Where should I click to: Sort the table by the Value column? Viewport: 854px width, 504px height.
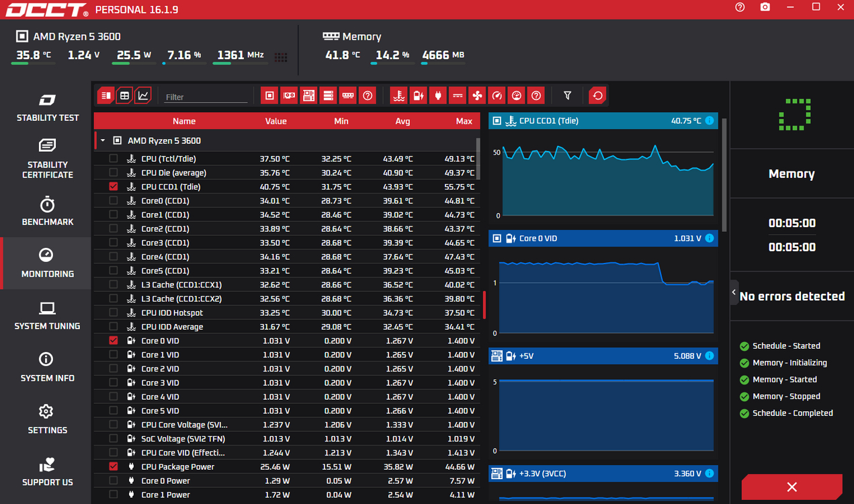[x=275, y=121]
